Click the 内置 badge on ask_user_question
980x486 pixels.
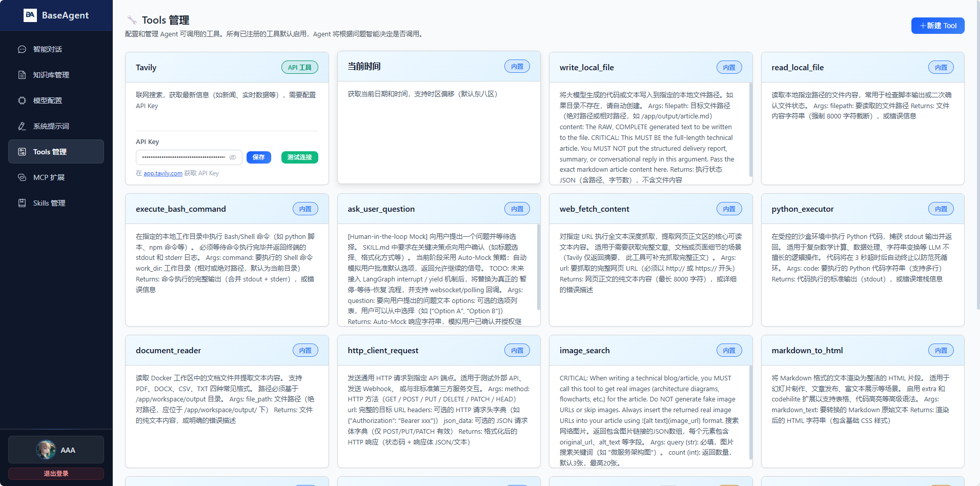click(517, 209)
